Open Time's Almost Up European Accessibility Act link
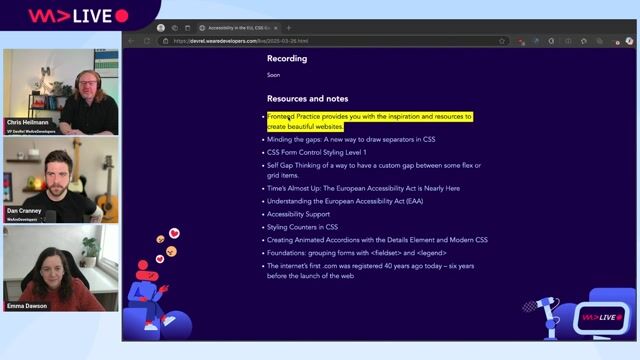This screenshot has height=360, width=640. pyautogui.click(x=363, y=188)
